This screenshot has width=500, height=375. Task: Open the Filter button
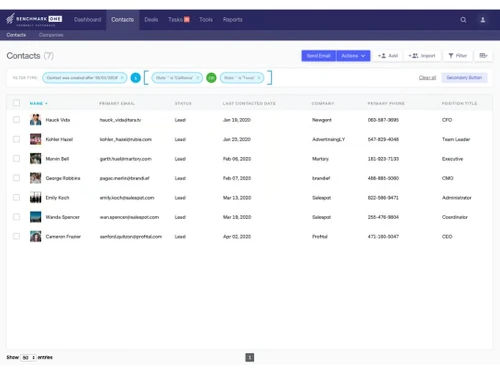coord(458,56)
